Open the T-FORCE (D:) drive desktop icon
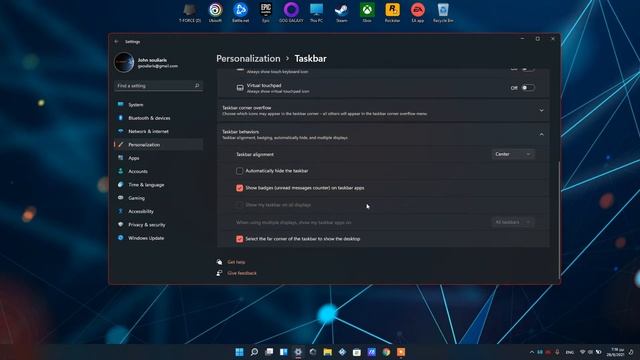Image resolution: width=640 pixels, height=360 pixels. 190,13
